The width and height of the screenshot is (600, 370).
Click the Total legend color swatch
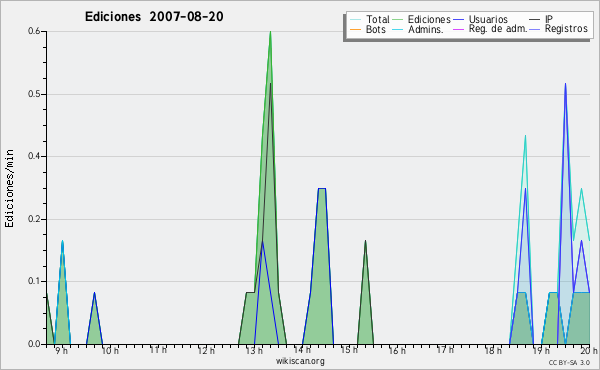pos(355,20)
